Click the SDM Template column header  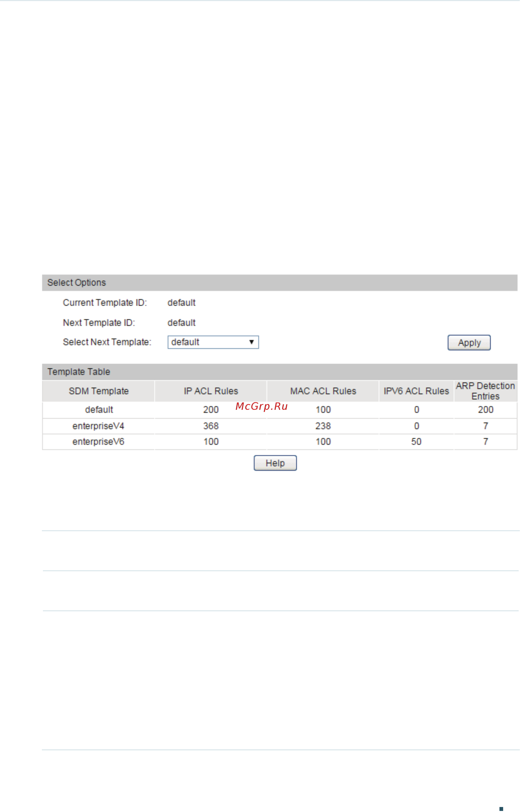99,391
